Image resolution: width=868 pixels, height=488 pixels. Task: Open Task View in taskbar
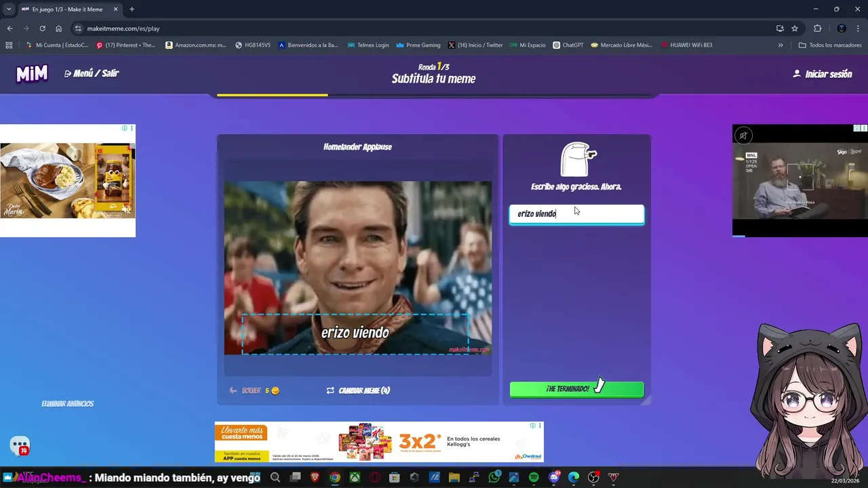295,477
